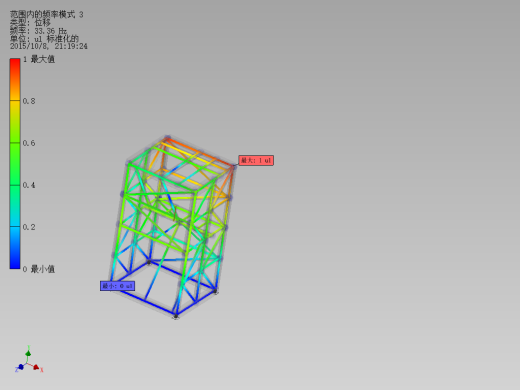520x390 pixels.
Task: Click the legend label '0 最小值'
Action: click(39, 269)
